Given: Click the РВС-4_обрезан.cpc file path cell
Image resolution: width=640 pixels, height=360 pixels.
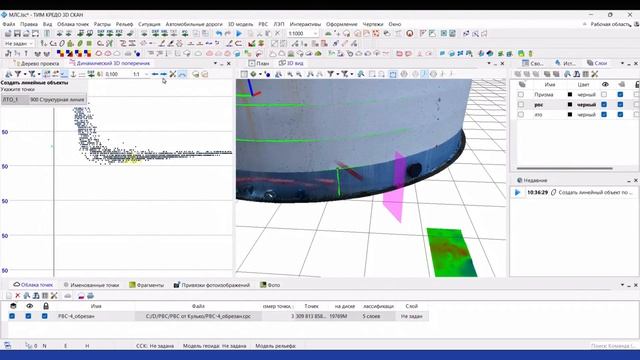Looking at the screenshot, I should [x=198, y=316].
